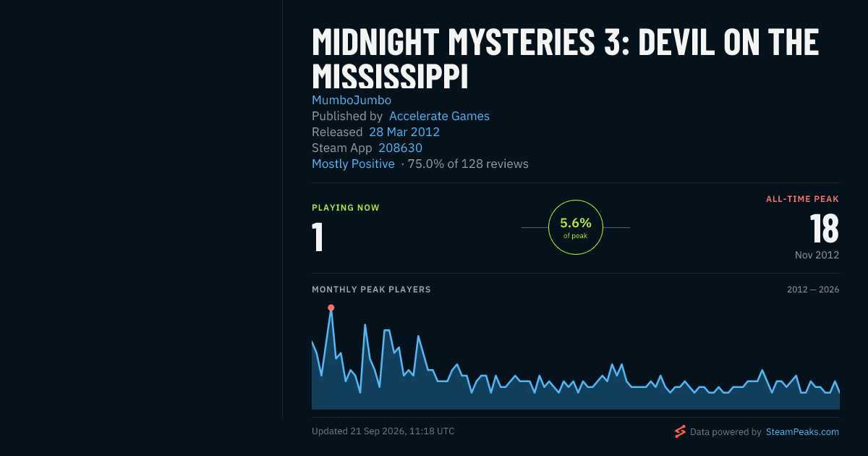Click the Updated 21 Sep 2026 timestamp
The width and height of the screenshot is (868, 456).
pos(383,431)
